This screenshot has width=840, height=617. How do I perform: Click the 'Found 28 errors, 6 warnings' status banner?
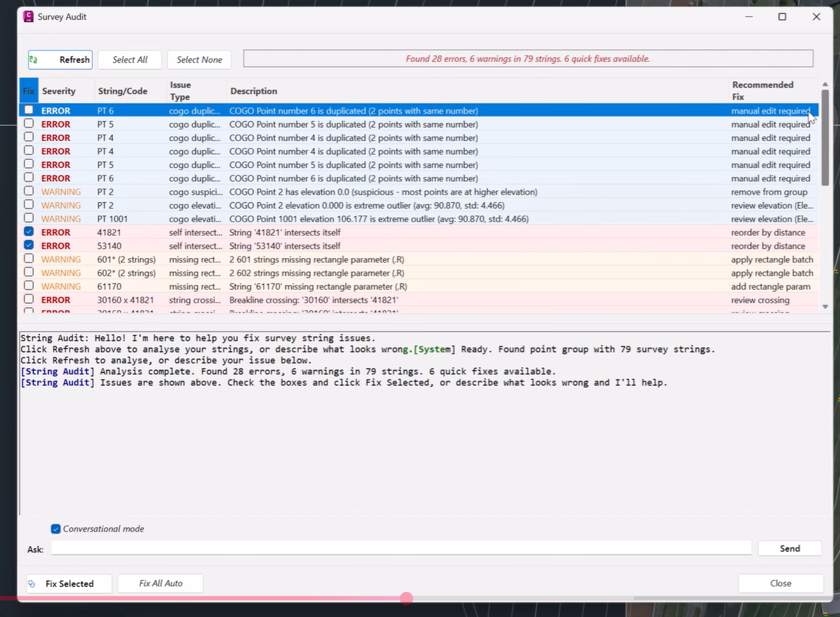[528, 58]
